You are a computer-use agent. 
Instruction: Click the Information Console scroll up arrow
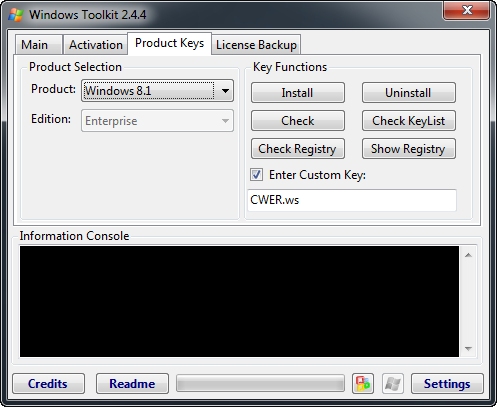pos(468,255)
